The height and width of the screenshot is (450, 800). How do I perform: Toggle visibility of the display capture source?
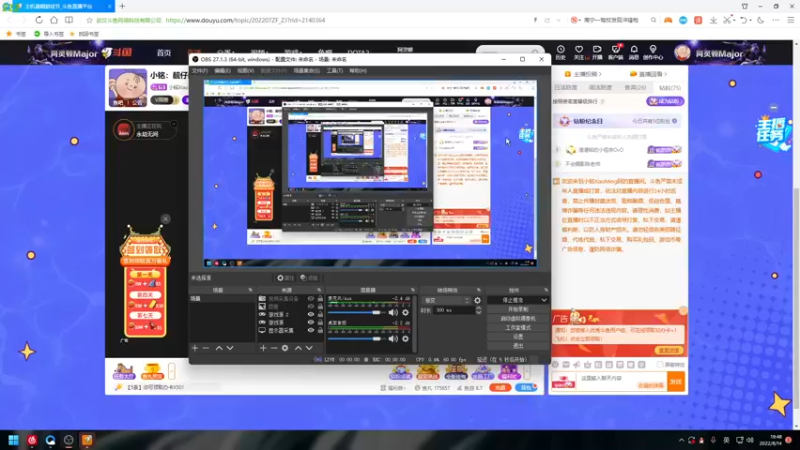tap(311, 330)
